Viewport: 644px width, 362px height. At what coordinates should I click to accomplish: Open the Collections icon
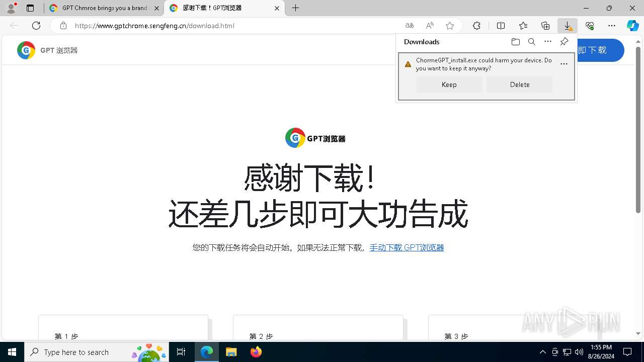545,26
